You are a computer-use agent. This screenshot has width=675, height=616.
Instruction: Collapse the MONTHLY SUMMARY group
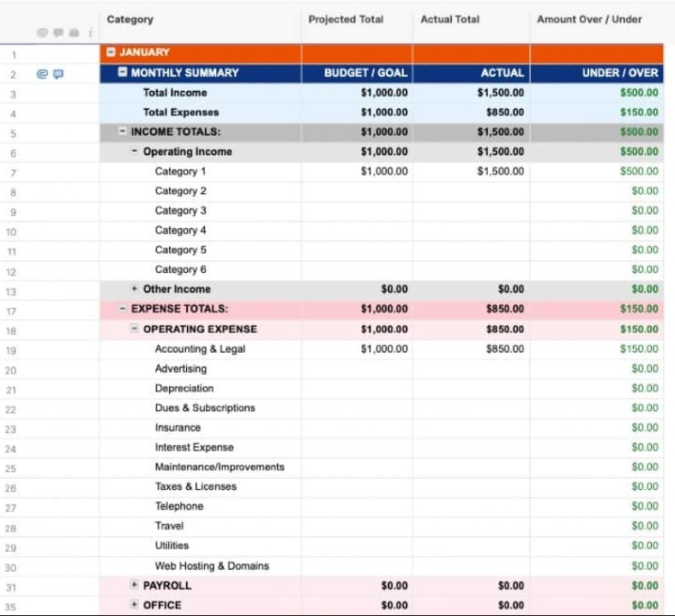(x=123, y=73)
